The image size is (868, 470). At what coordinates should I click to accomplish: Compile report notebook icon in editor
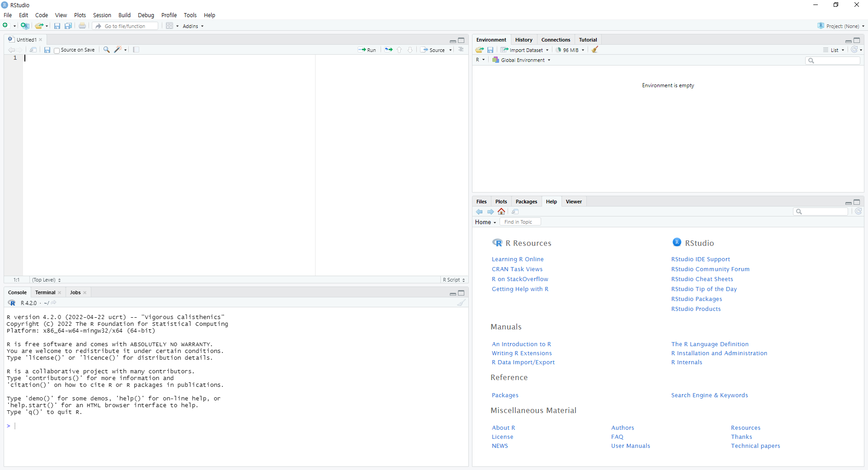(x=136, y=50)
